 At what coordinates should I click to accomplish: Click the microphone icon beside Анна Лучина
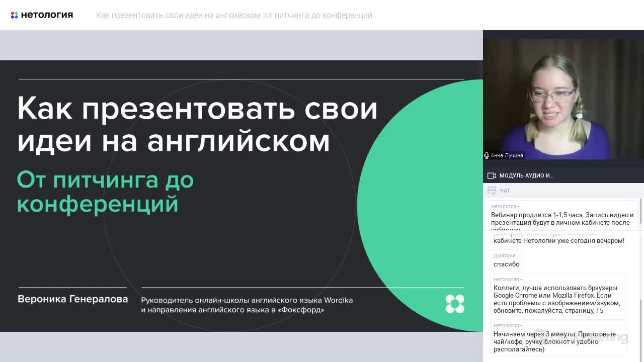click(487, 156)
